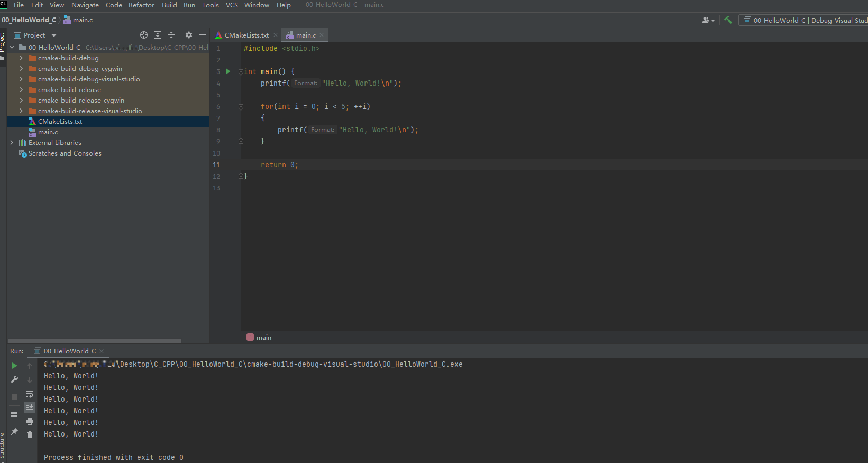
Task: Toggle soft-wrap in the Run console
Action: coord(30,394)
